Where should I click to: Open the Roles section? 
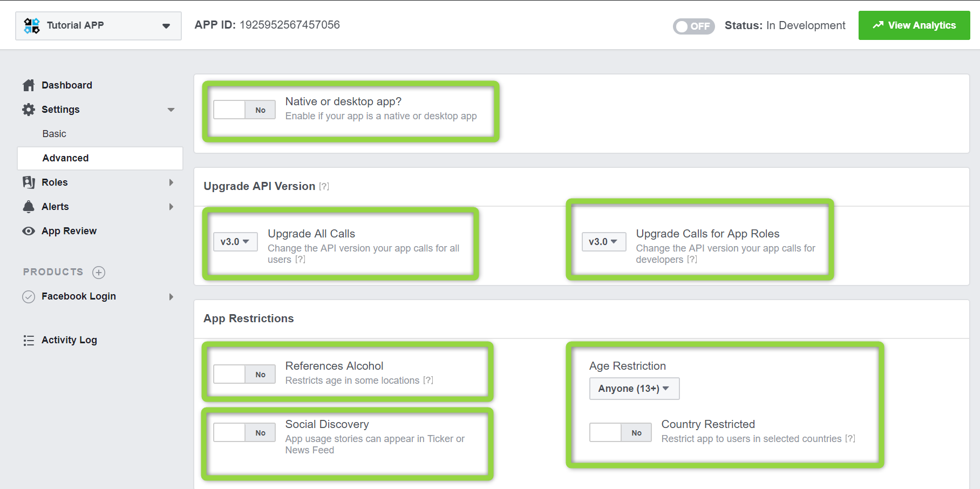pos(55,182)
